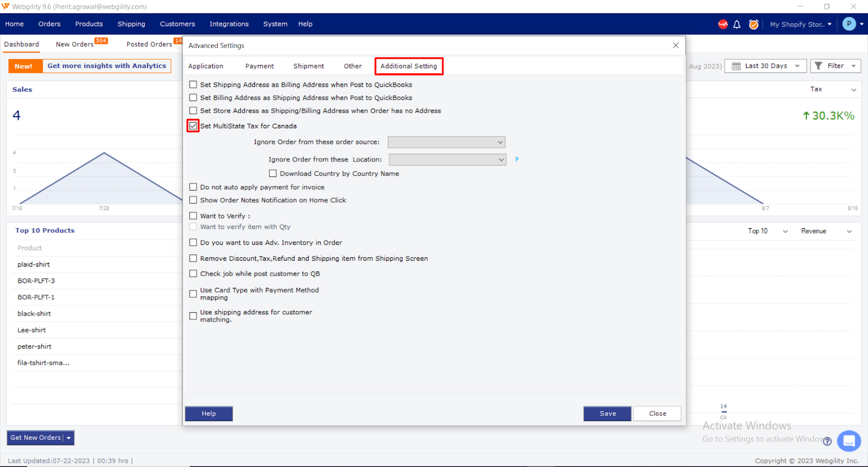Image resolution: width=868 pixels, height=467 pixels.
Task: Open the System menu
Action: click(x=275, y=24)
